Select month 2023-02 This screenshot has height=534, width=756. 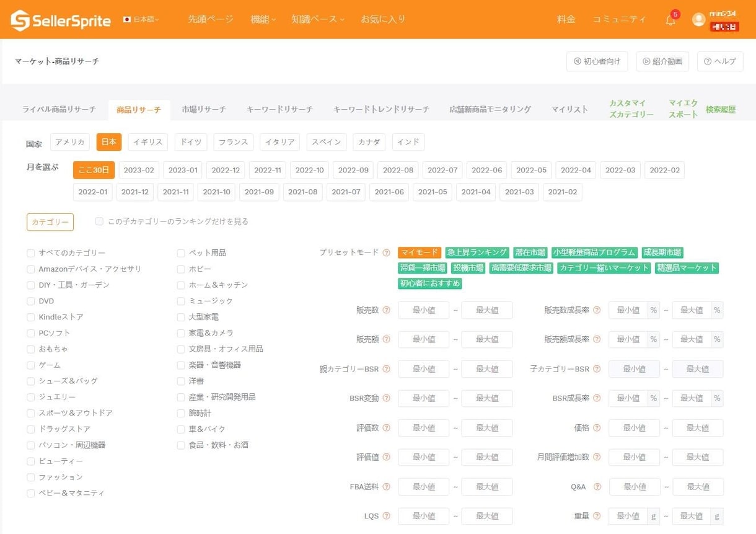click(x=139, y=170)
